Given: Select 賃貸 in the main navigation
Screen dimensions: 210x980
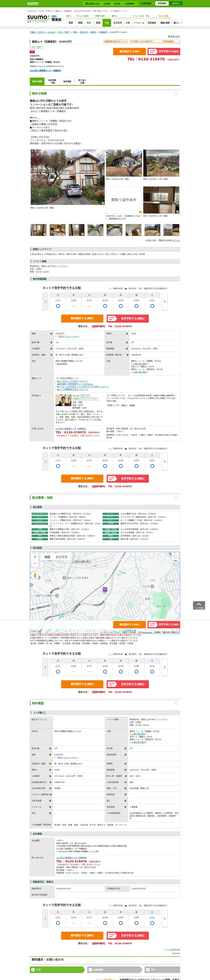Looking at the screenshot, I should (70, 23).
